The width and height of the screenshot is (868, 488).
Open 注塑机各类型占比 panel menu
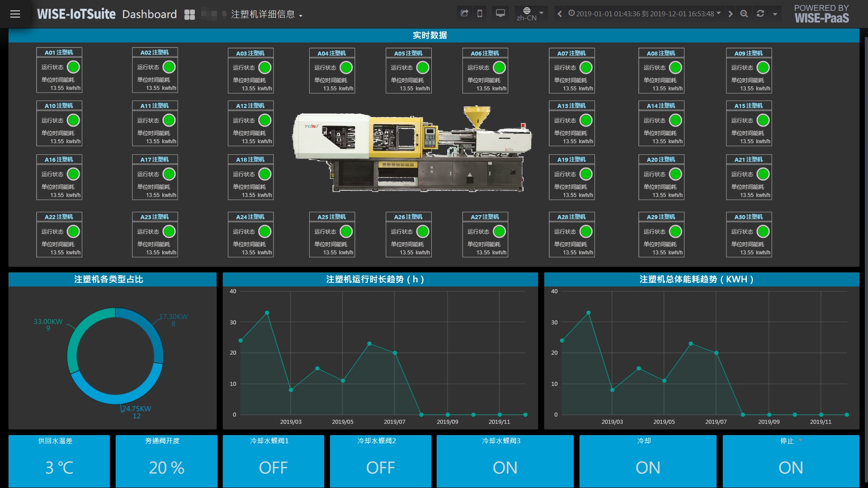click(x=108, y=279)
